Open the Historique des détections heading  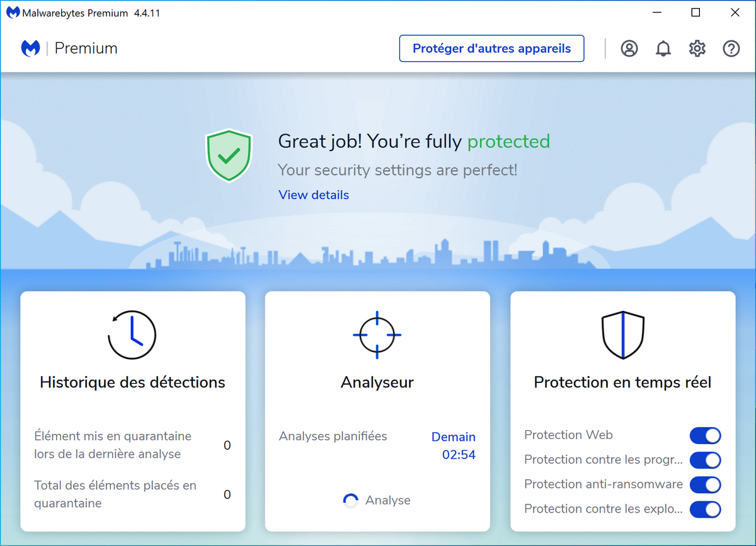click(x=132, y=382)
